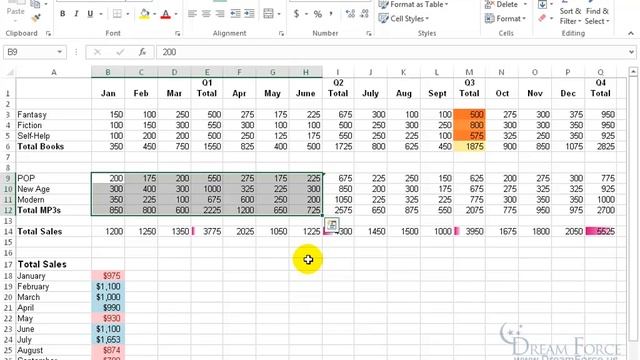Open the Alignment dialog launcher

tap(281, 33)
